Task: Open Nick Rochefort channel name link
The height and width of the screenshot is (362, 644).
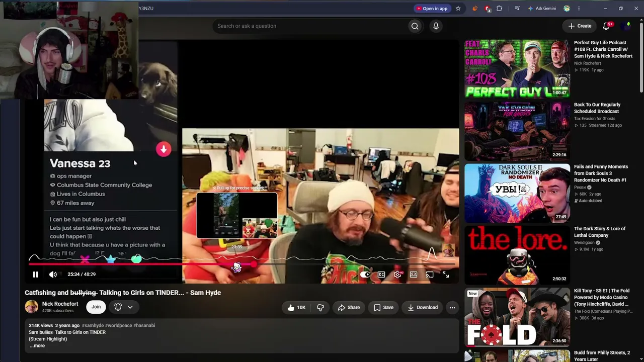Action: [60, 304]
